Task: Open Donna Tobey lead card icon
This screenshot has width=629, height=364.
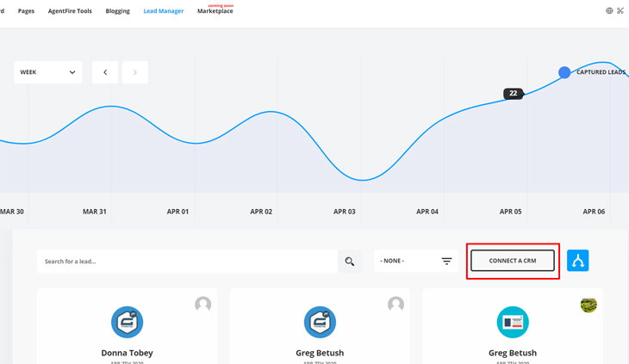Action: coord(128,322)
